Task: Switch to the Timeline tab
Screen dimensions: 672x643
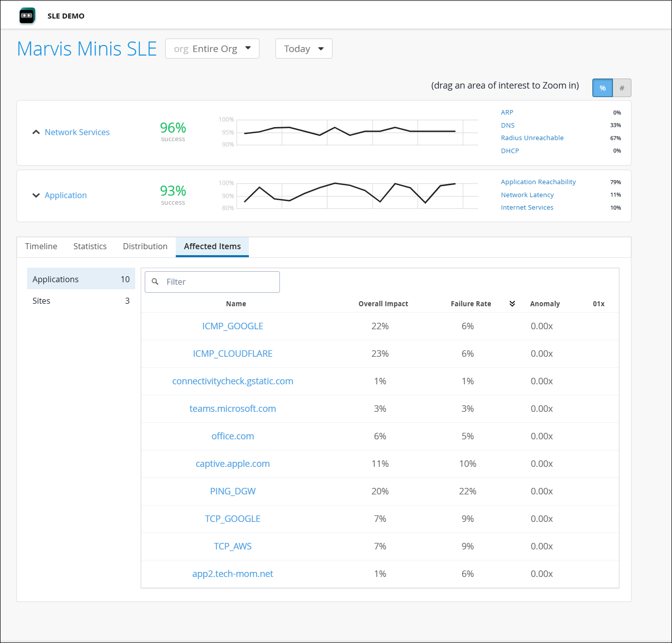Action: coord(41,246)
